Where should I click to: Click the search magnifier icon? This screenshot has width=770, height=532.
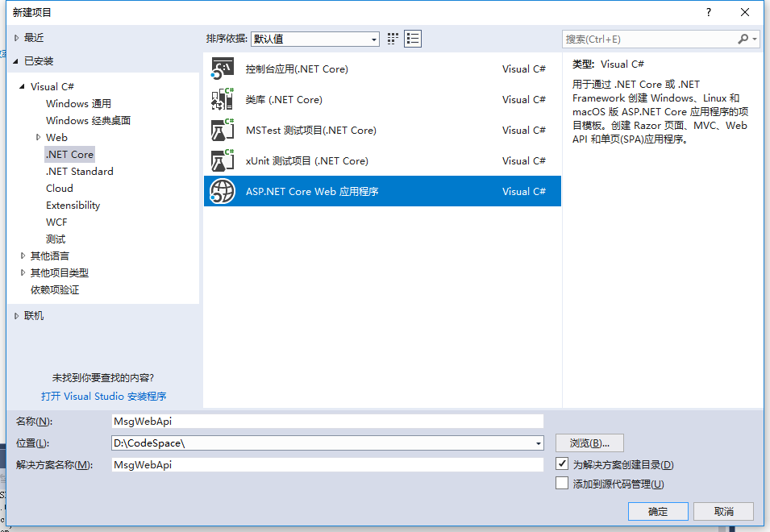743,39
